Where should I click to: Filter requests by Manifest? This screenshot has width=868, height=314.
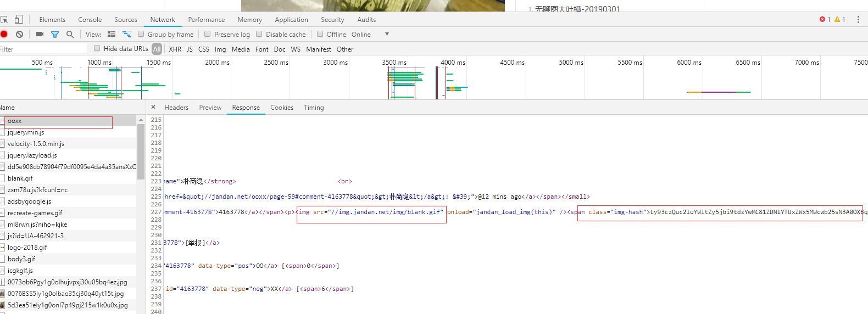(319, 49)
